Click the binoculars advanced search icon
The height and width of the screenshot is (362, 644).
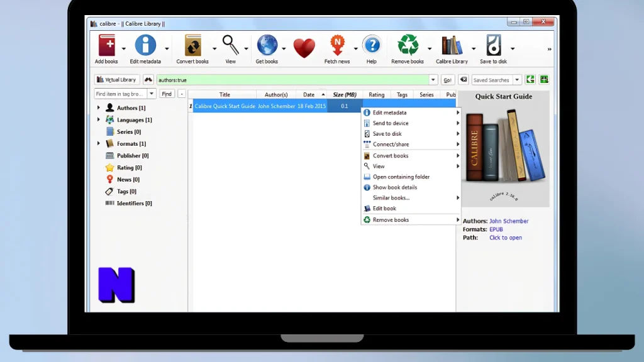(148, 80)
